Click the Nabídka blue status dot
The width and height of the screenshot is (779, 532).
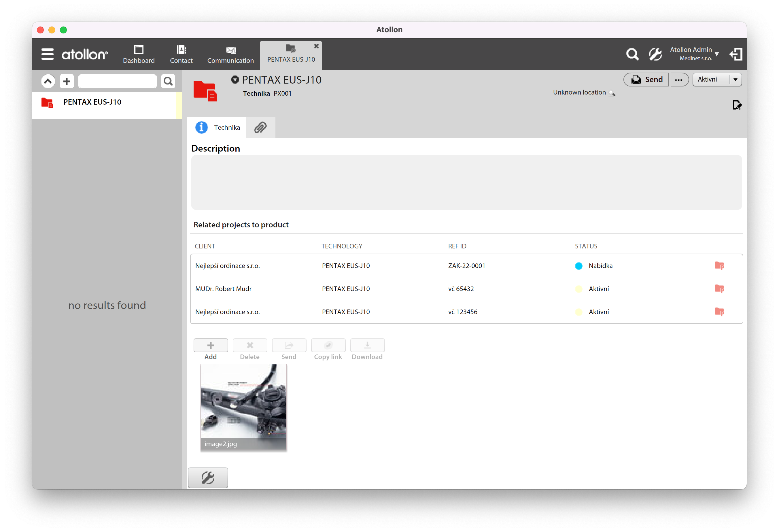coord(578,266)
